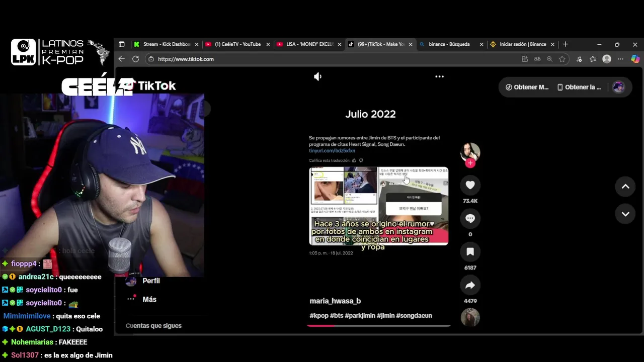Open TikTok account avatar menu
The image size is (644, 362).
pos(618,87)
